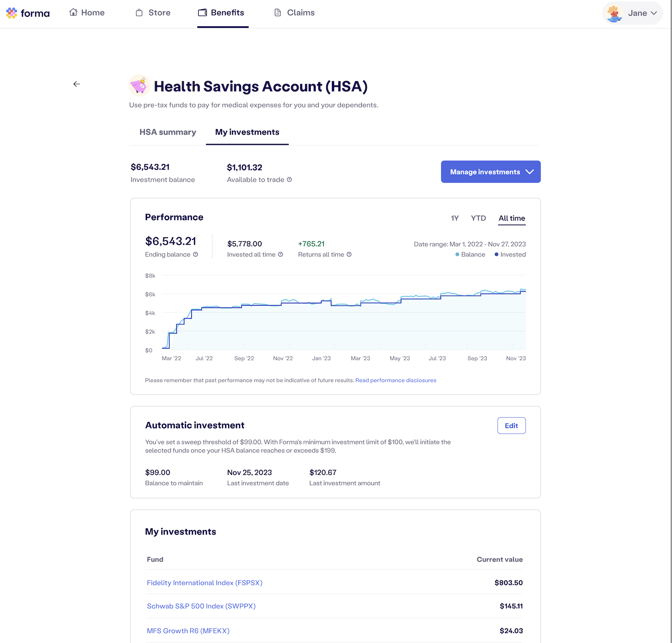Screen dimensions: 672x643
Task: Click the $8k axis label
Action: pyautogui.click(x=150, y=276)
